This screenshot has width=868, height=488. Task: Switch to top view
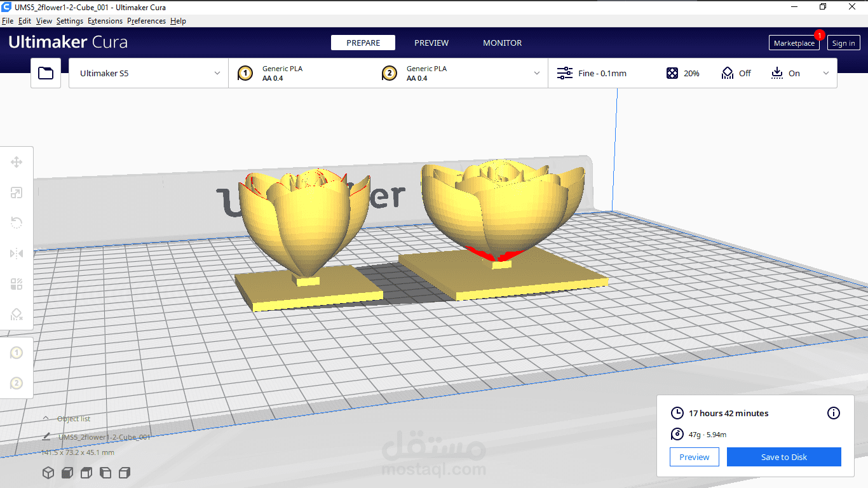point(86,473)
